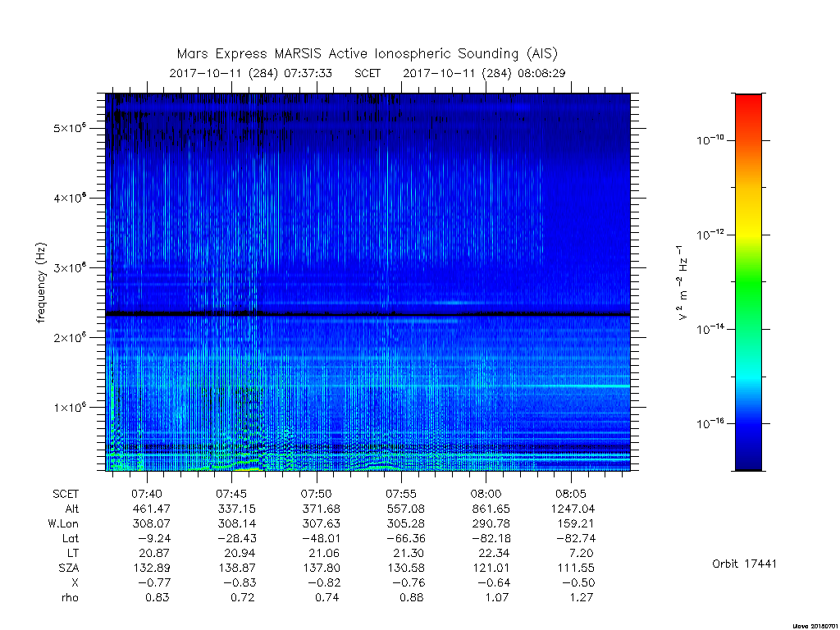Click the end time '2017-10-11 (284) 08:08:29'
Image resolution: width=840 pixels, height=630 pixels.
[484, 73]
